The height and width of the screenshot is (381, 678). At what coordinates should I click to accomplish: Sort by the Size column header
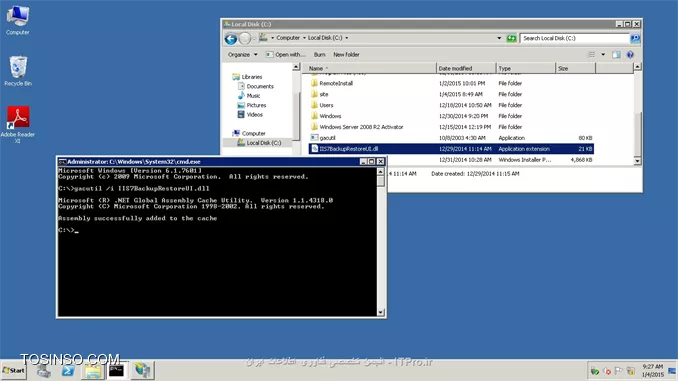click(576, 68)
